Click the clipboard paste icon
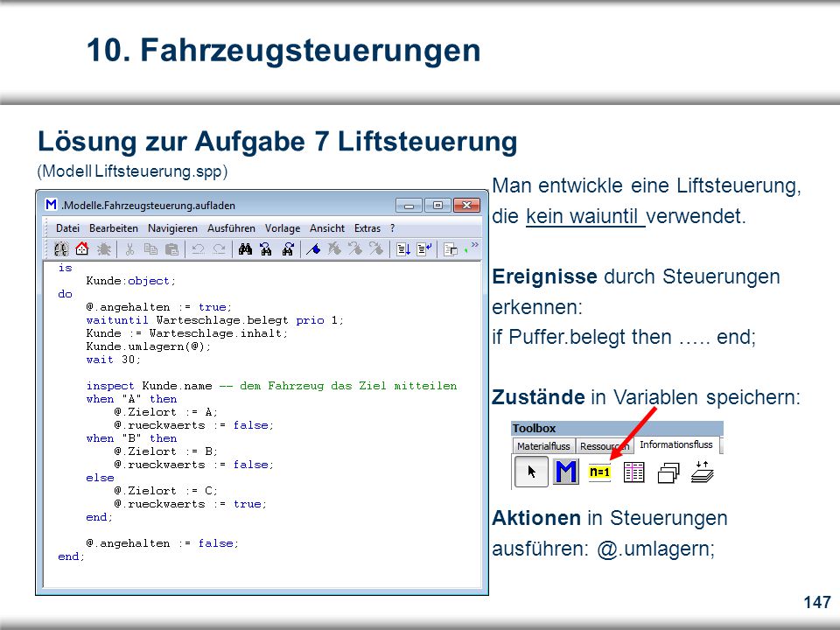Viewport: 840px width, 630px height. pos(172,249)
